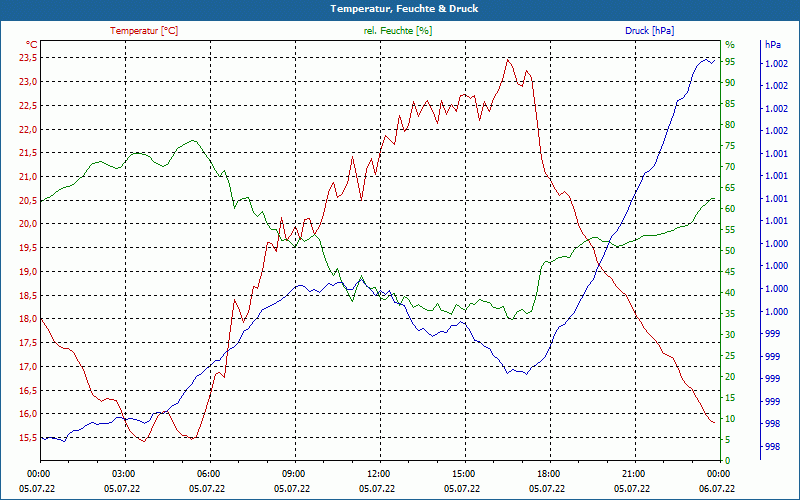Select the '80' green humidity axis value
800x500 pixels.
click(x=730, y=124)
